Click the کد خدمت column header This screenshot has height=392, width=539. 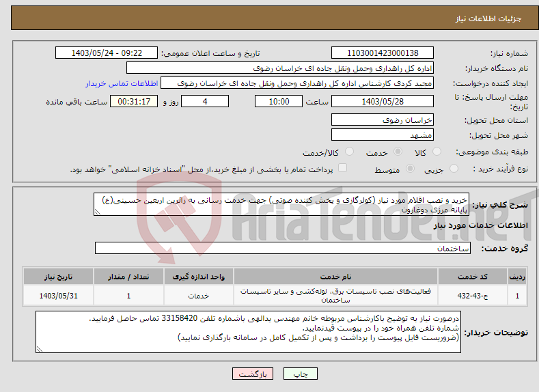pos(473,277)
